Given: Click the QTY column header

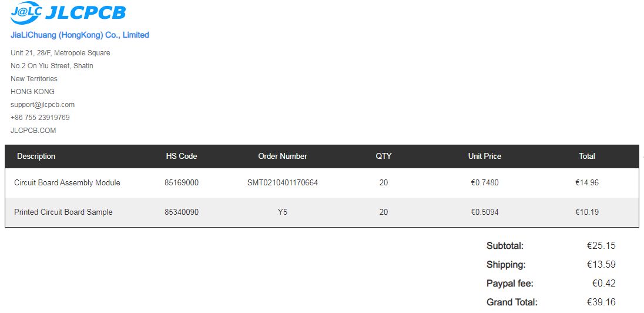Looking at the screenshot, I should pyautogui.click(x=384, y=156).
